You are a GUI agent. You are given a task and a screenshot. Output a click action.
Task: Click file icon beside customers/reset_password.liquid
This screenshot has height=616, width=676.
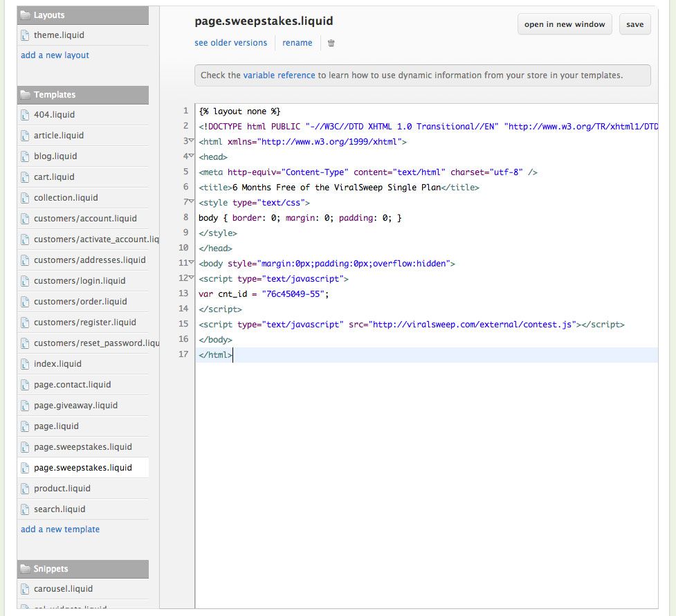[25, 343]
